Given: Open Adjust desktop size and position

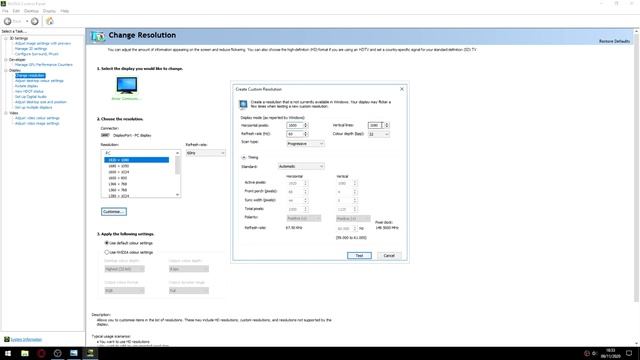Looking at the screenshot, I should click(x=41, y=102).
